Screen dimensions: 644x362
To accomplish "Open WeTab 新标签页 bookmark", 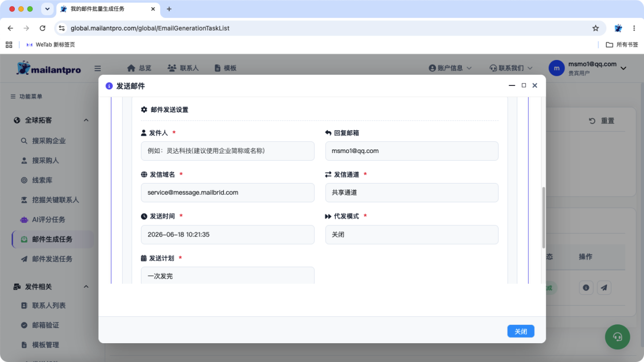I will click(50, 45).
